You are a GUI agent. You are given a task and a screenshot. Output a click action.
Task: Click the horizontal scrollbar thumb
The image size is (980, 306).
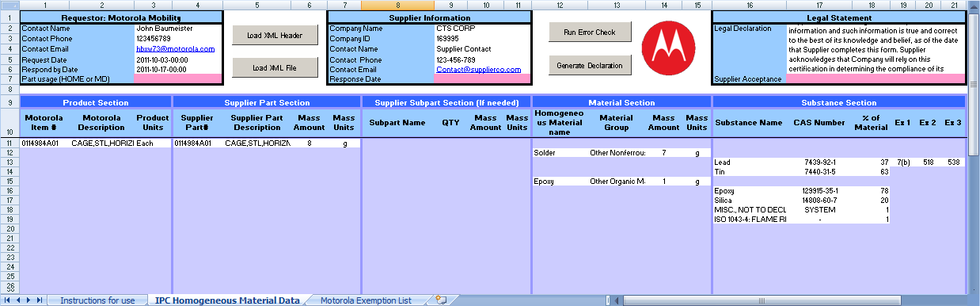pos(761,300)
